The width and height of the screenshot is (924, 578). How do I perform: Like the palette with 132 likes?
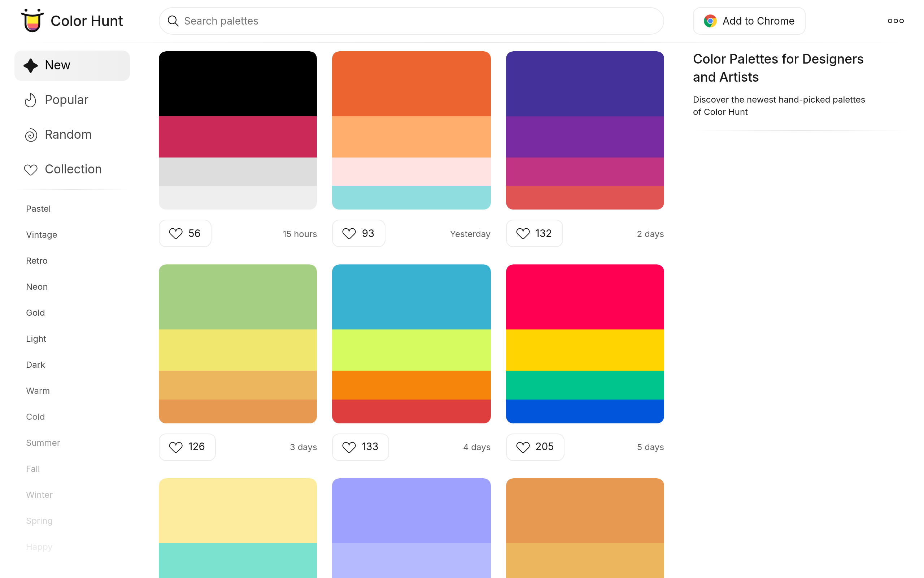pos(534,233)
